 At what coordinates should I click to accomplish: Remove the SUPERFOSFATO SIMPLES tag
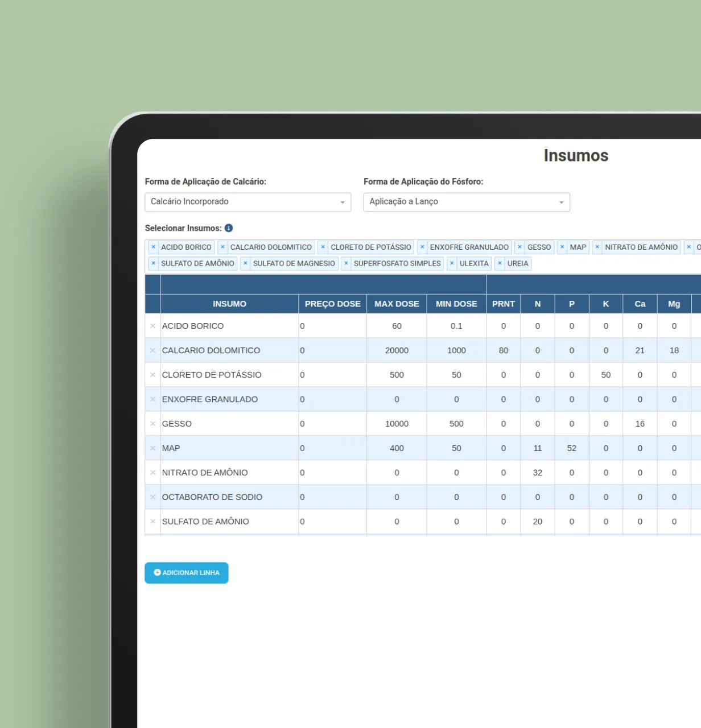pyautogui.click(x=346, y=263)
